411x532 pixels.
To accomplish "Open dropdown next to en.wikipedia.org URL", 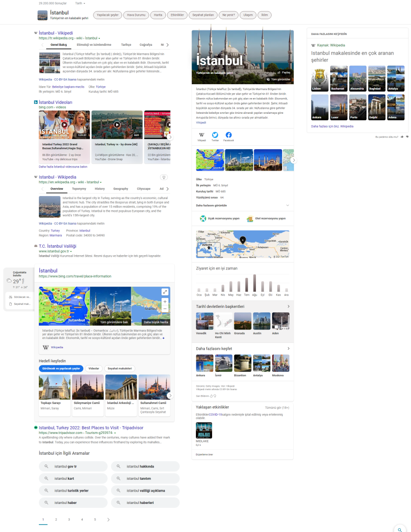I will click(x=101, y=182).
